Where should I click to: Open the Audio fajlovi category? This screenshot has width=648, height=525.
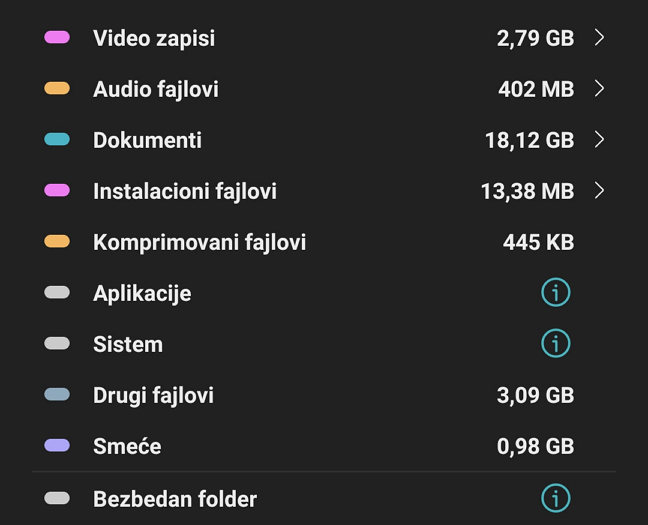coord(156,89)
